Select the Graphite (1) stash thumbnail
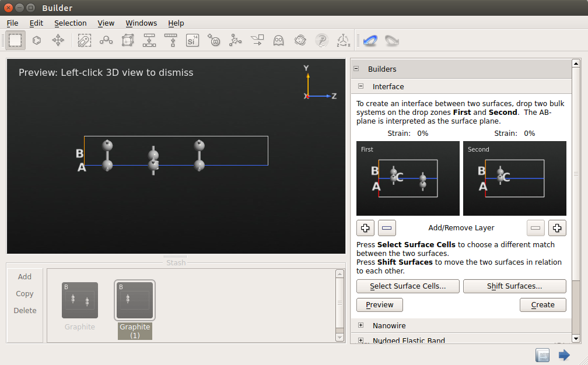This screenshot has height=365, width=588. [x=135, y=300]
